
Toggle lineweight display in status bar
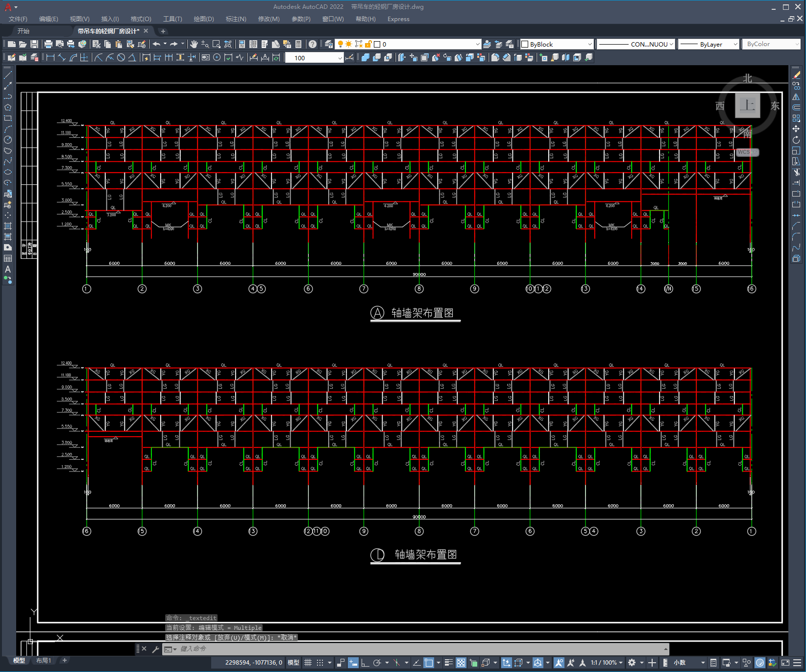pyautogui.click(x=448, y=663)
